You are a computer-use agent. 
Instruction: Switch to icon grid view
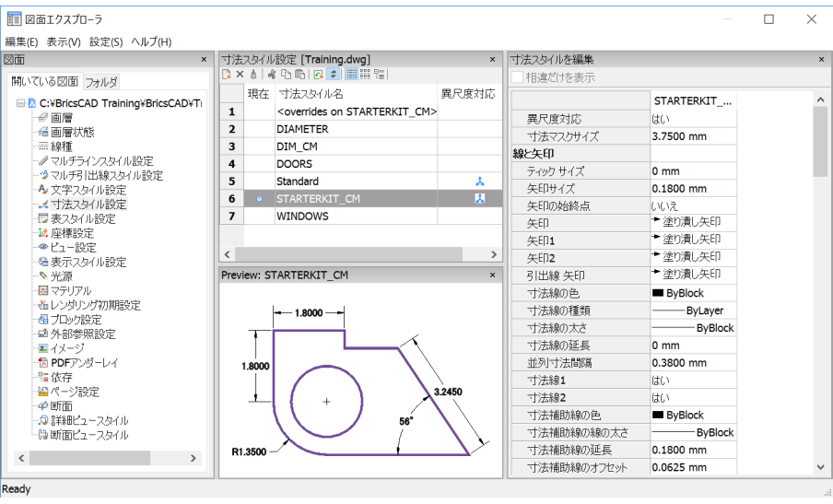pos(365,75)
